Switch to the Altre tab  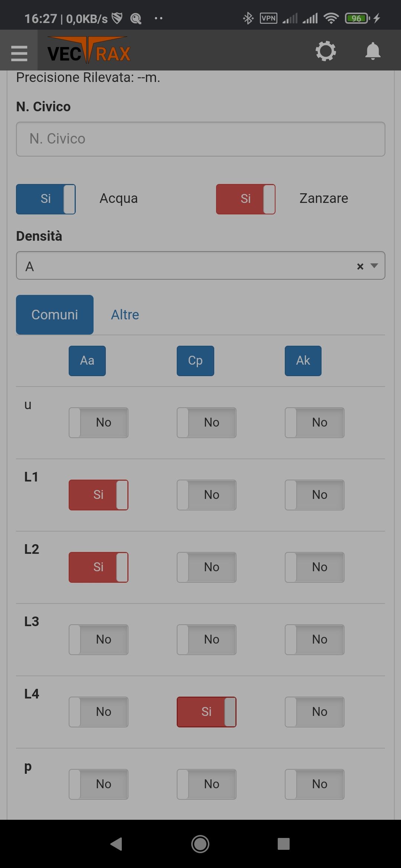click(x=125, y=315)
